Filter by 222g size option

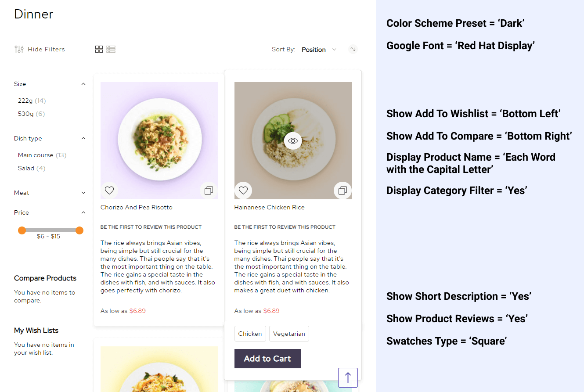[x=25, y=101]
